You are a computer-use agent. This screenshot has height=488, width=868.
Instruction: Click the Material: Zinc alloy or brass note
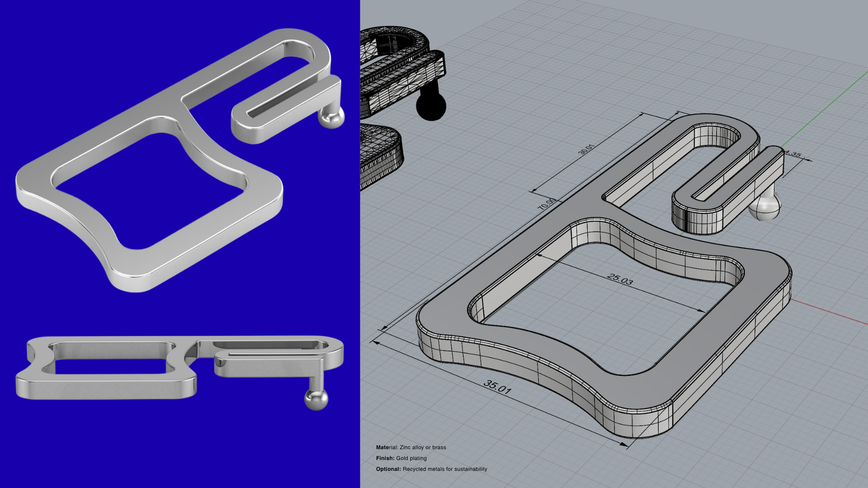pyautogui.click(x=411, y=447)
